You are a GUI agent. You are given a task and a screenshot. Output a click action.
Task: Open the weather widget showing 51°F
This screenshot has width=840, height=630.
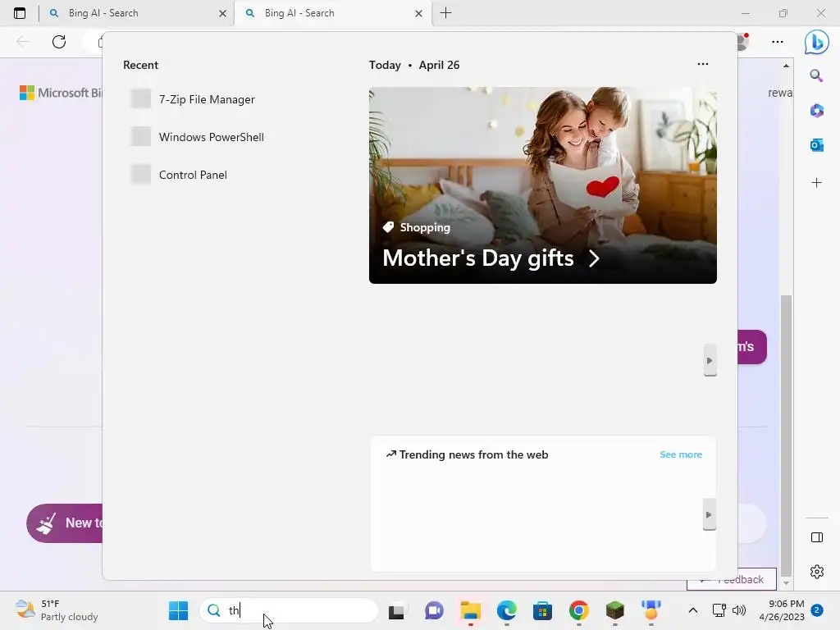pos(57,610)
